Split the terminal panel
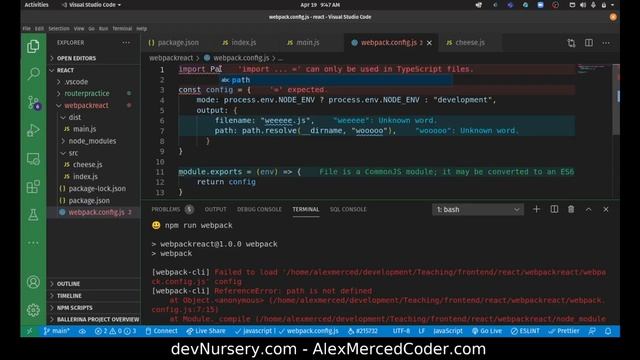Image resolution: width=640 pixels, height=360 pixels. point(554,209)
